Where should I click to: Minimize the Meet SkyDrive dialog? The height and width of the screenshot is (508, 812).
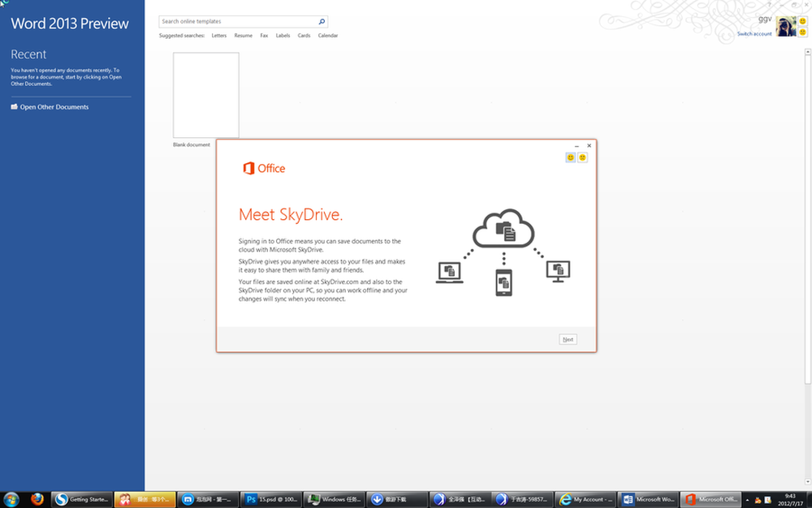[577, 146]
